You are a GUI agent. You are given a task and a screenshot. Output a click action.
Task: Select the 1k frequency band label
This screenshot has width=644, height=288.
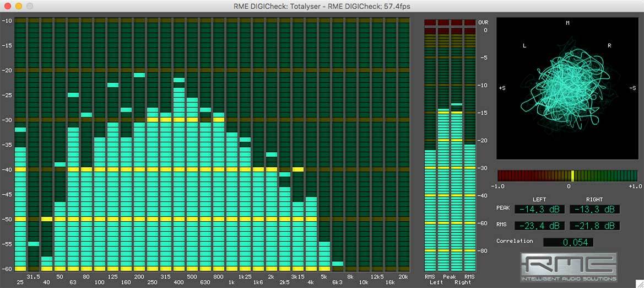click(x=231, y=283)
